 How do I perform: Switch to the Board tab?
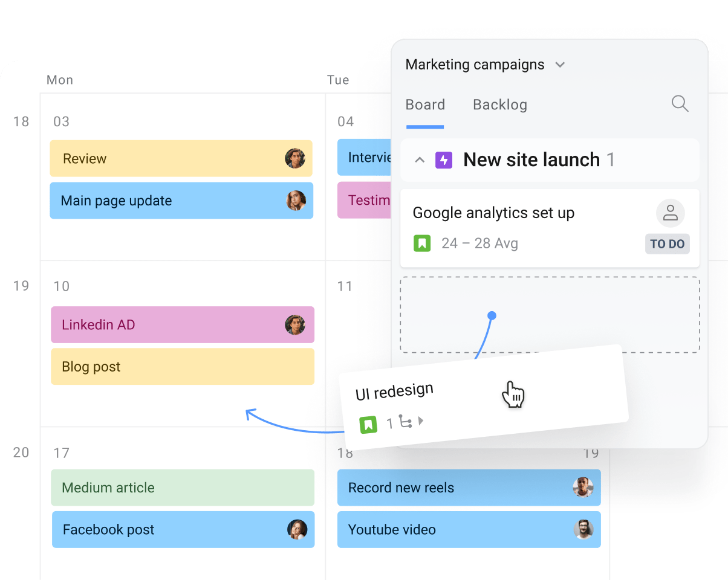pos(425,104)
